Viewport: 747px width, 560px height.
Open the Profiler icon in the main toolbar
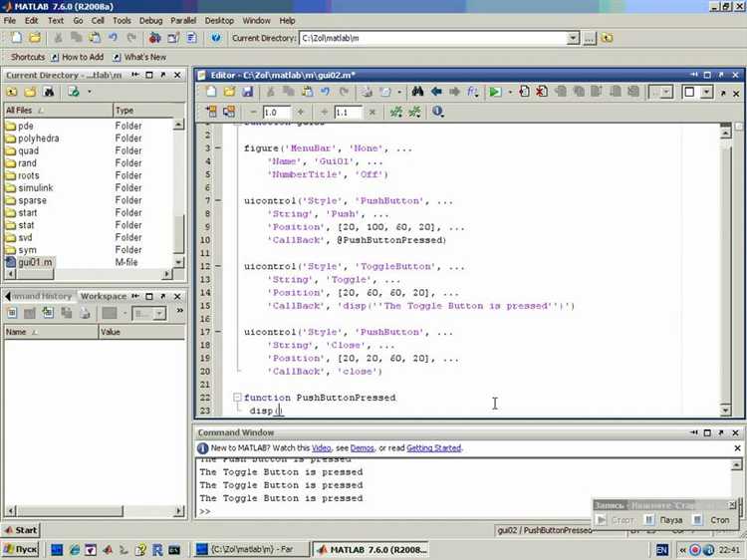pyautogui.click(x=192, y=38)
